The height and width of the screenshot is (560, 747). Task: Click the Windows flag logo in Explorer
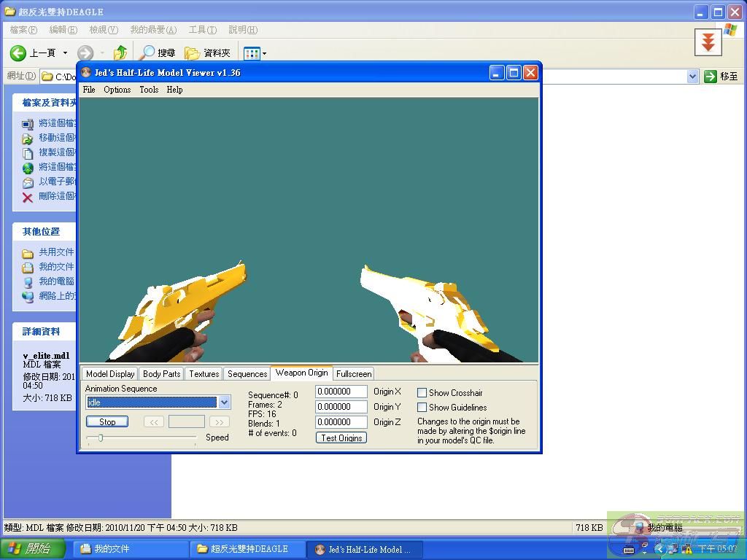pos(731,30)
